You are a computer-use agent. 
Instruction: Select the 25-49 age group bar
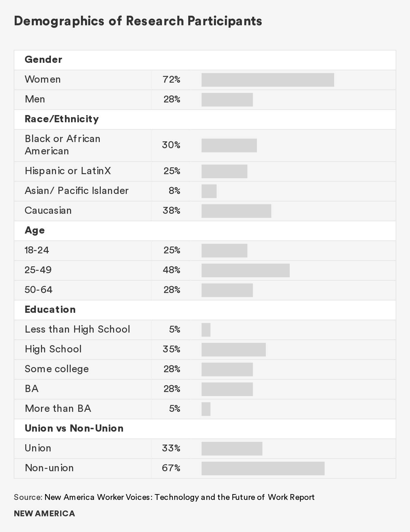(x=245, y=270)
